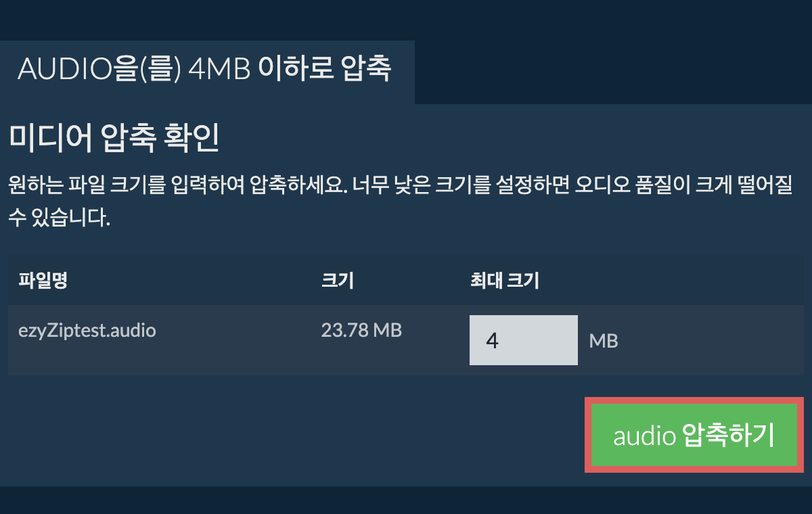
Task: Click the word "압축하기" on the green button
Action: (x=727, y=436)
